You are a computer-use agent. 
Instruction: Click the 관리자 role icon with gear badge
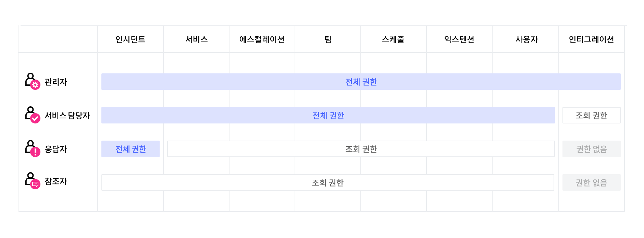tap(33, 81)
